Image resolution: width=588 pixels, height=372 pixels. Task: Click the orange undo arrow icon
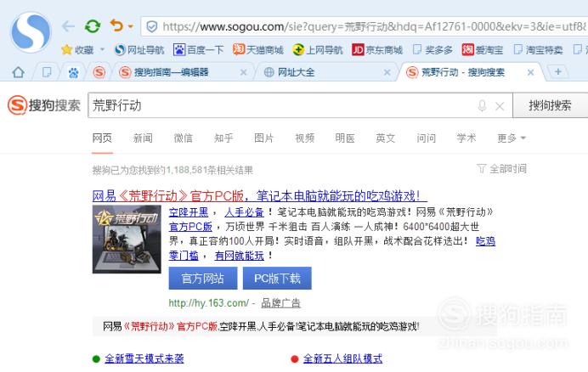coord(116,25)
